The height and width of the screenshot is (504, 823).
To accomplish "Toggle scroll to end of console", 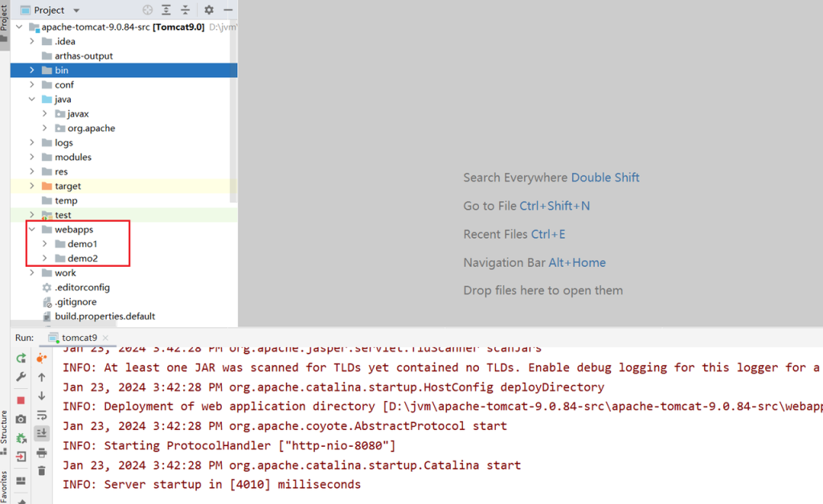I will 42,433.
